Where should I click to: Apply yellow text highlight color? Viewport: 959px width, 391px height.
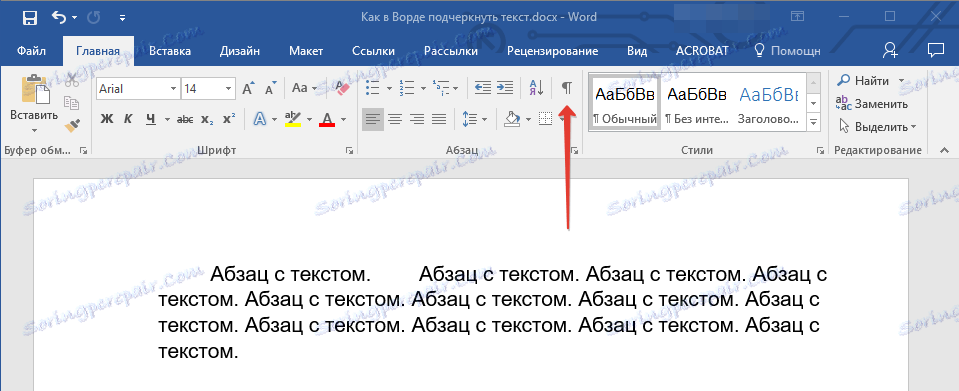[293, 119]
